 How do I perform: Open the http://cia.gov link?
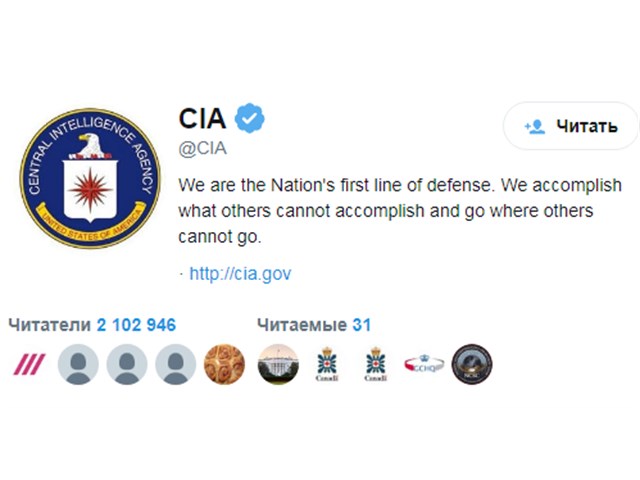240,273
